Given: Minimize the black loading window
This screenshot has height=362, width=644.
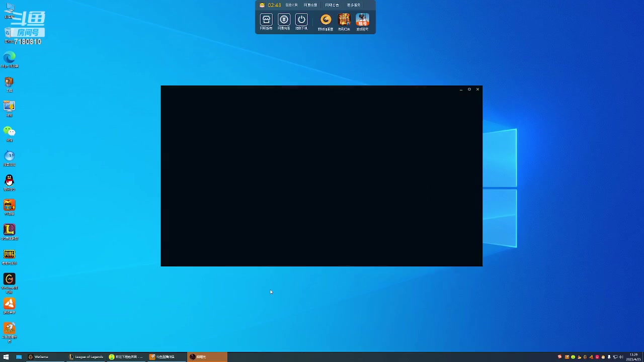Looking at the screenshot, I should pyautogui.click(x=461, y=89).
